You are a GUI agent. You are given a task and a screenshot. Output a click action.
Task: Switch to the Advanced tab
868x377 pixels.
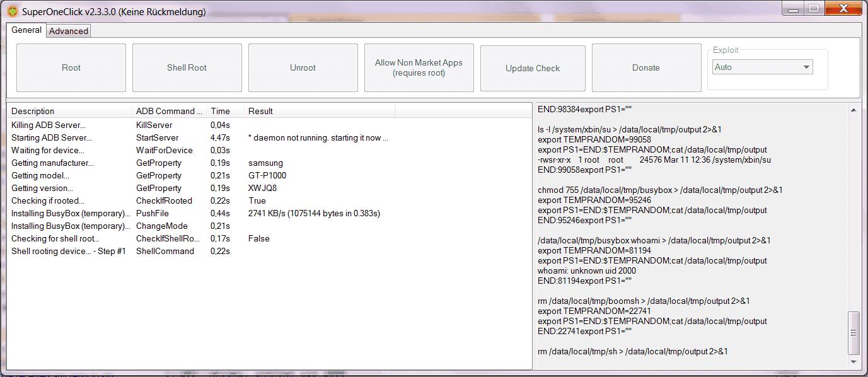click(x=69, y=31)
